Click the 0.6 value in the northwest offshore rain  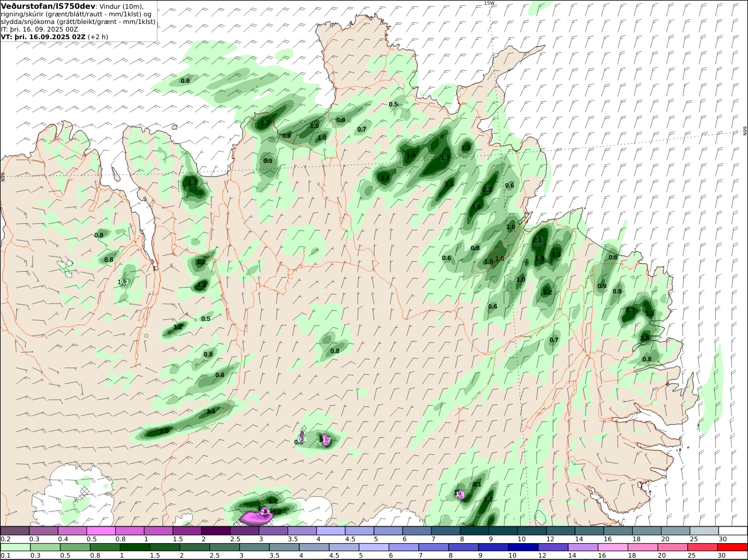click(185, 81)
